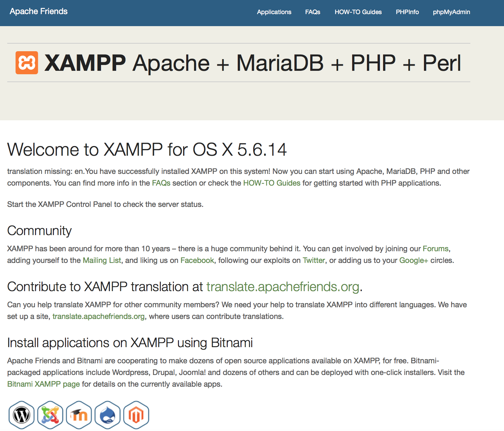Go to FAQs in the navigation bar

[312, 12]
